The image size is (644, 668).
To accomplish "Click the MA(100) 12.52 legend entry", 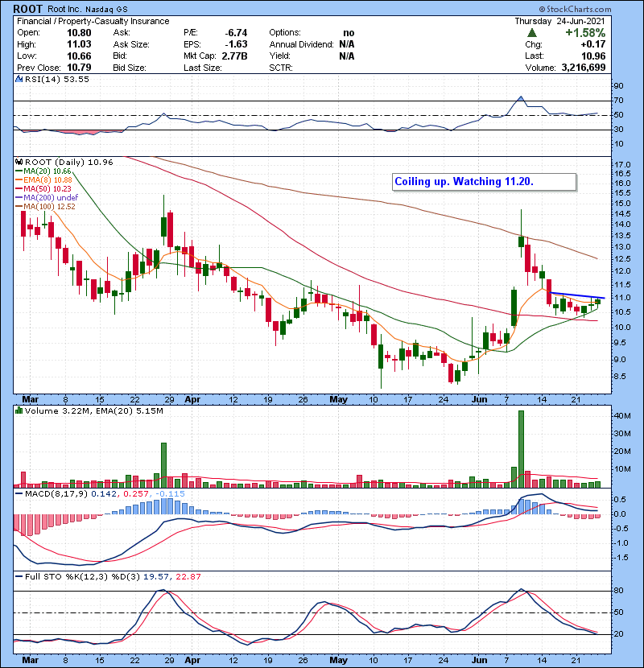I will (46, 207).
